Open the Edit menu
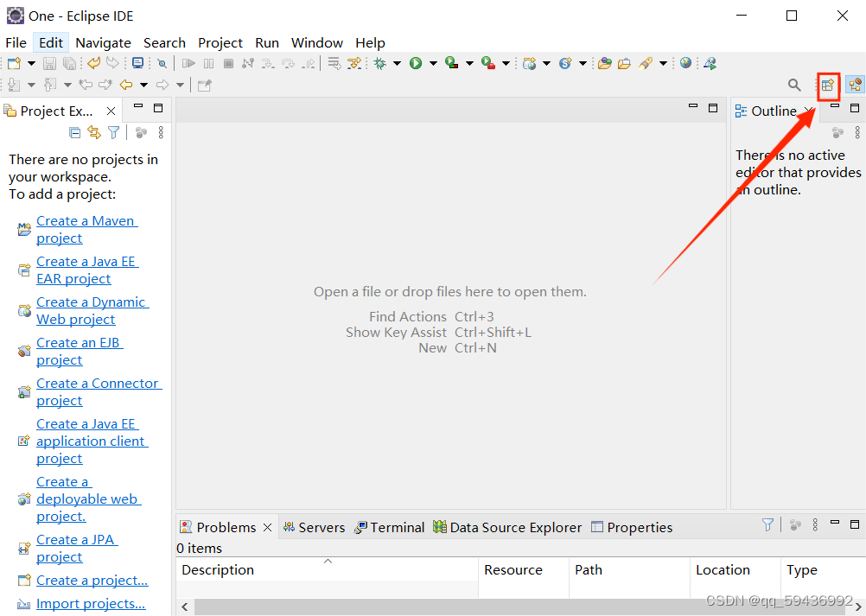 coord(51,43)
